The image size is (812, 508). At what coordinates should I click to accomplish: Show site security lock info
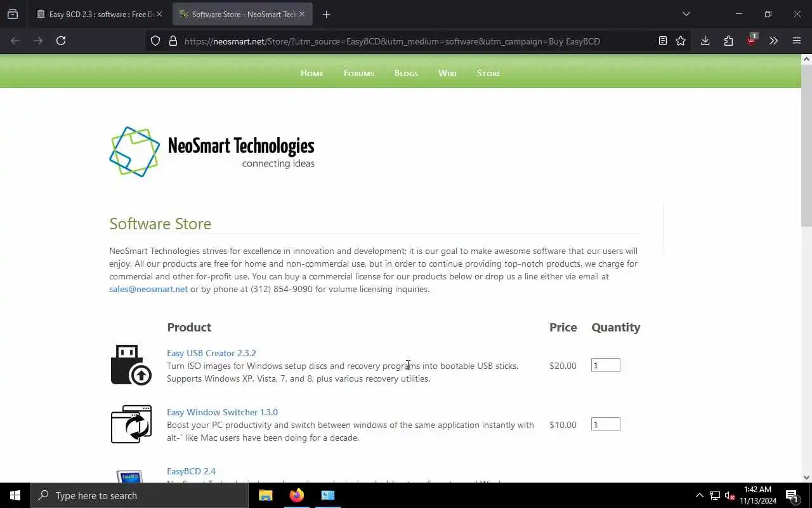[173, 41]
